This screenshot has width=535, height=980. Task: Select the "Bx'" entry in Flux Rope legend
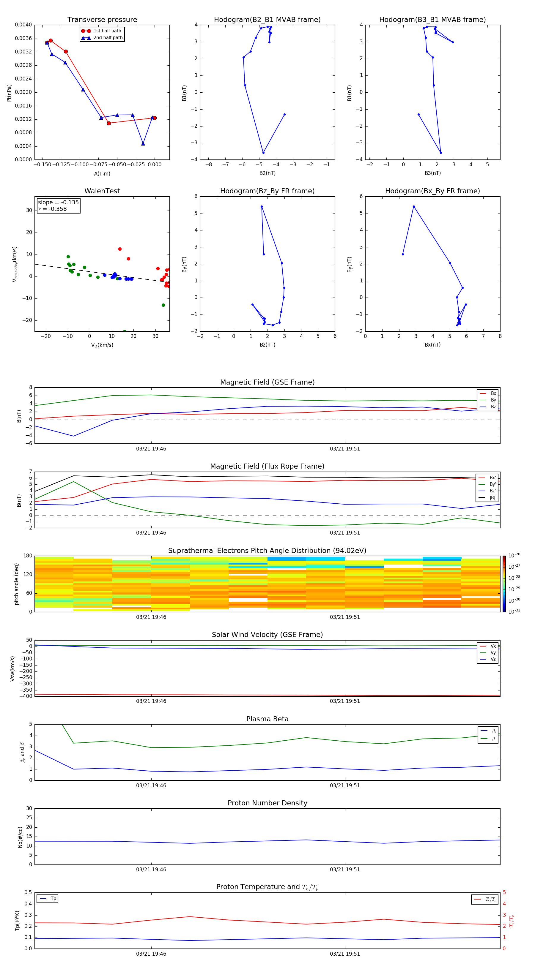pyautogui.click(x=487, y=478)
